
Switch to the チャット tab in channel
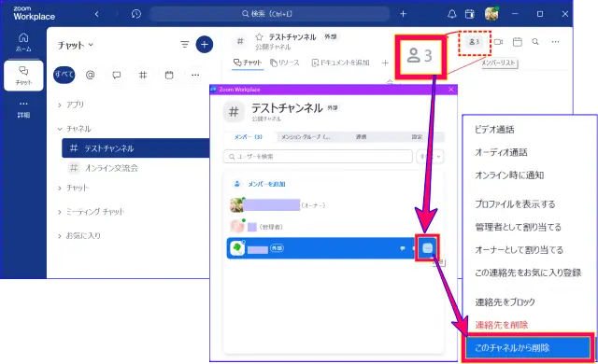pyautogui.click(x=248, y=63)
